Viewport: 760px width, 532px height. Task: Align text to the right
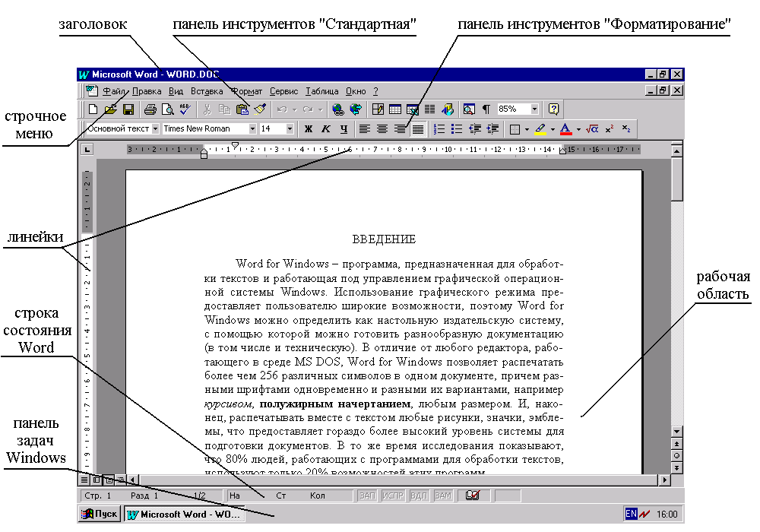(400, 129)
